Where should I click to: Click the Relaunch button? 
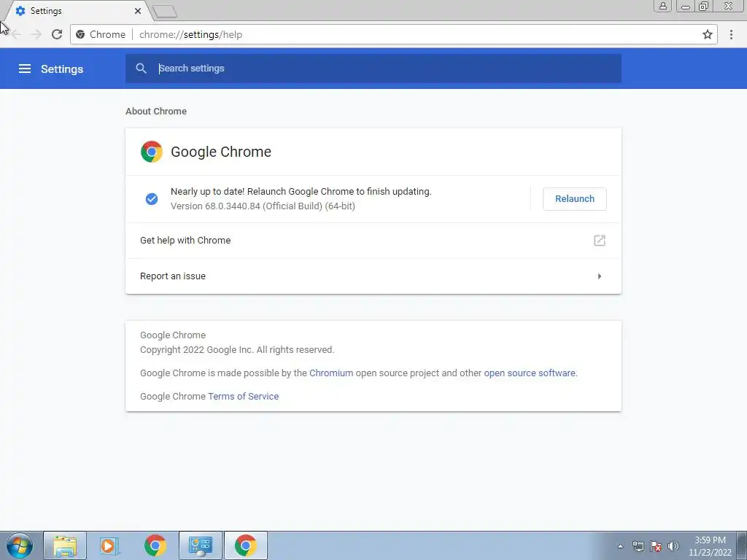point(575,199)
